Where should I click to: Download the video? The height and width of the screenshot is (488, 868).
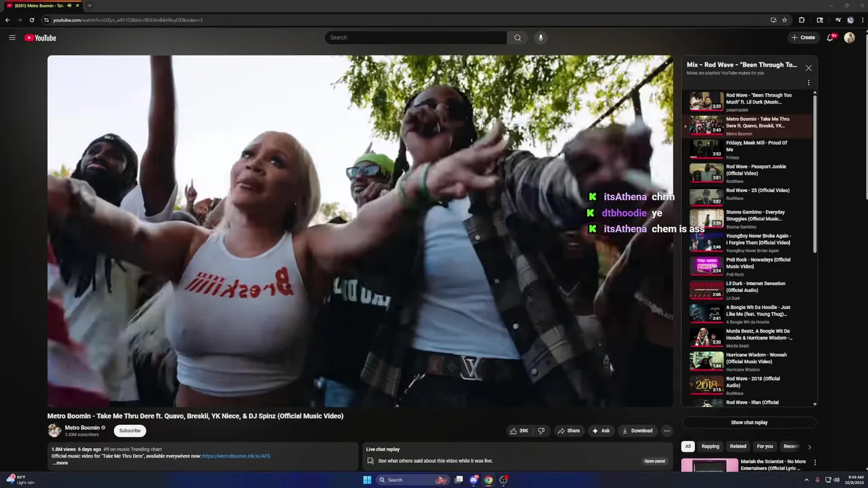pyautogui.click(x=637, y=430)
